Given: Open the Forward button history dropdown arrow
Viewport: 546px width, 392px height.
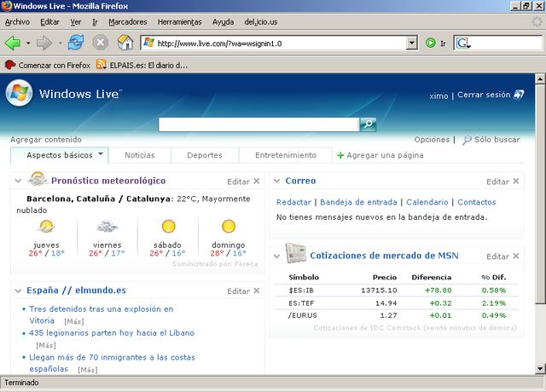Looking at the screenshot, I should coord(60,43).
